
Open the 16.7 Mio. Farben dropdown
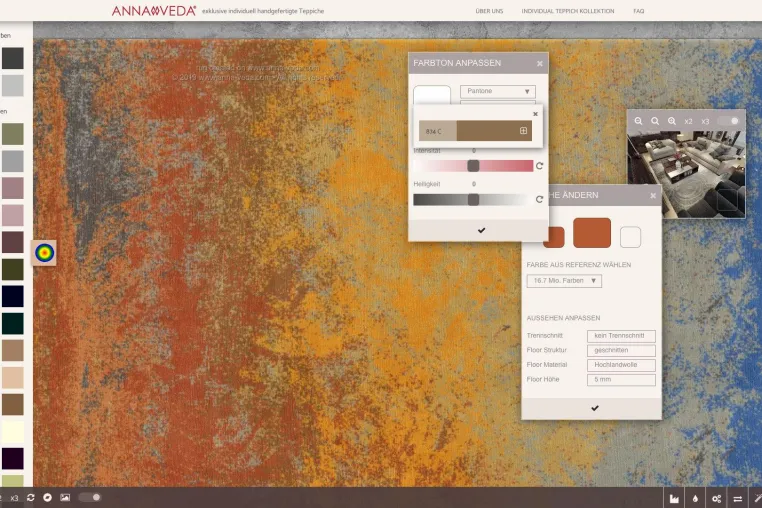564,281
